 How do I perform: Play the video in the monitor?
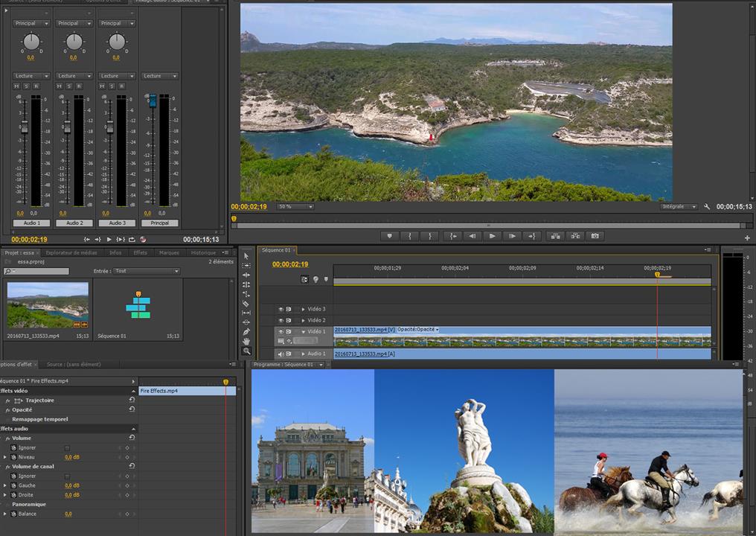click(x=493, y=236)
